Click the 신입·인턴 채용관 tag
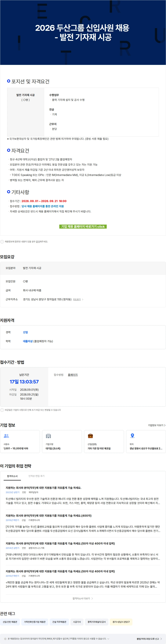This screenshot has height=644, width=166. (x=10, y=622)
